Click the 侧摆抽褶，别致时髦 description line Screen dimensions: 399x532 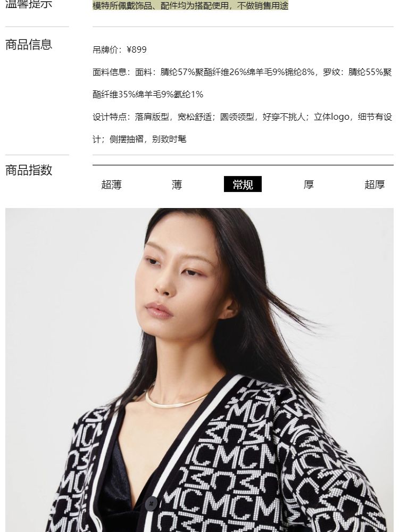[148, 139]
